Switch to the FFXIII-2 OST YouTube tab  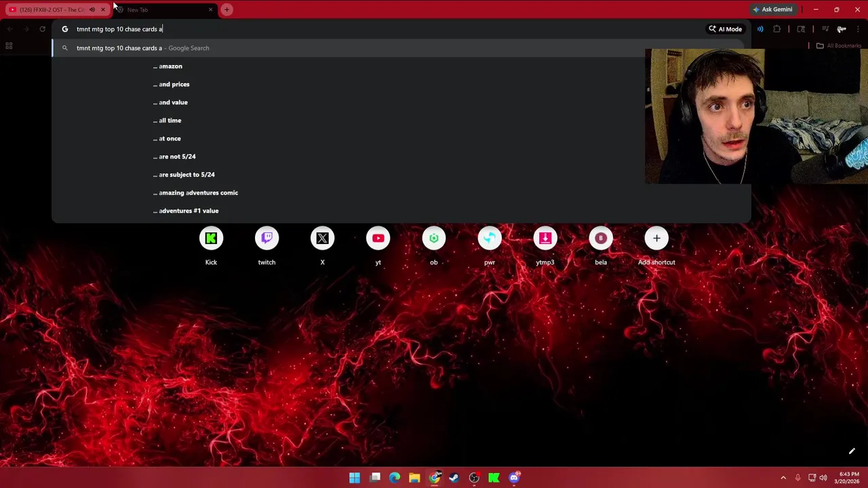pos(52,9)
